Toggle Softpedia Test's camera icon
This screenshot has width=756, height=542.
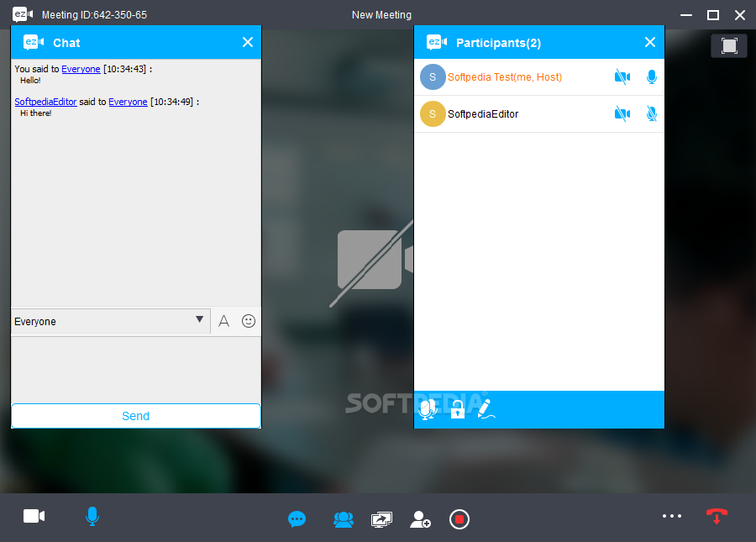(x=622, y=77)
